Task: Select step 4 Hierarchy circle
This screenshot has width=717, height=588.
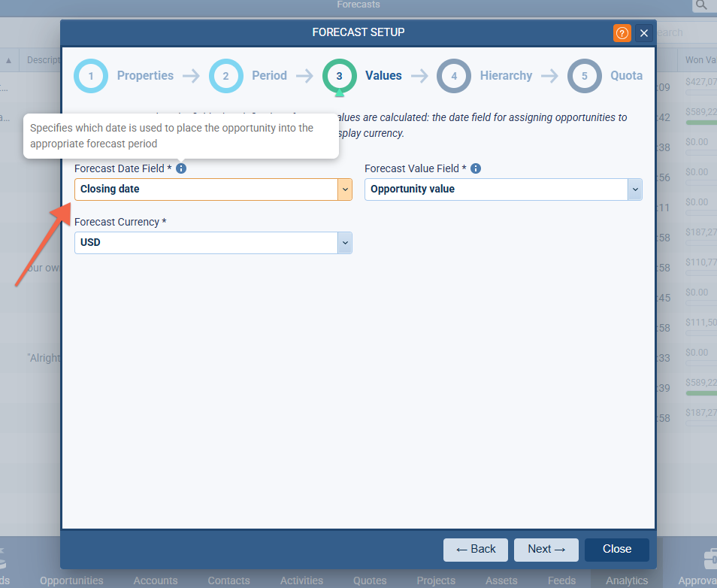Action: click(x=454, y=76)
